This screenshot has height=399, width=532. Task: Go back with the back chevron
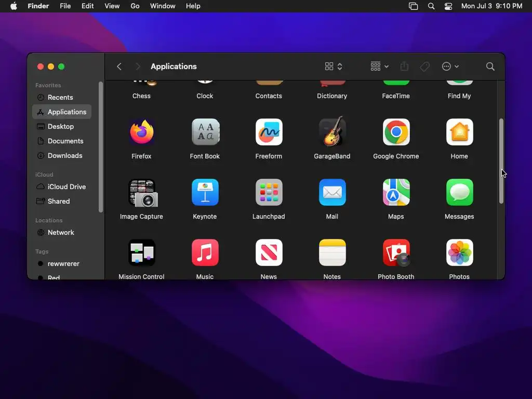point(119,66)
